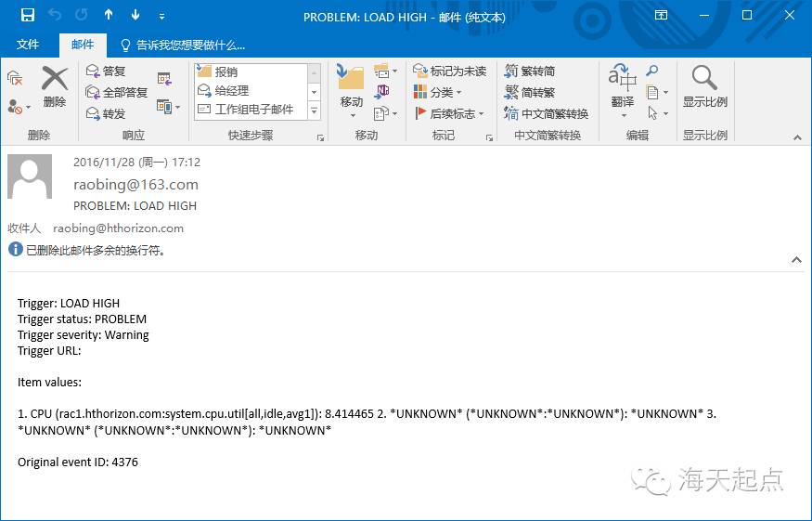Viewport: 812px width, 521px height.
Task: Expand the quick steps gallery list
Action: [x=315, y=111]
